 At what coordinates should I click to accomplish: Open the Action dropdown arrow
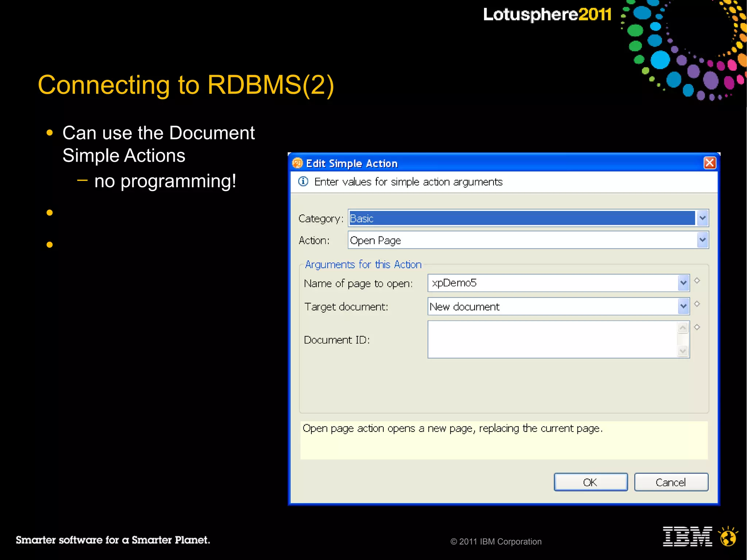(703, 240)
